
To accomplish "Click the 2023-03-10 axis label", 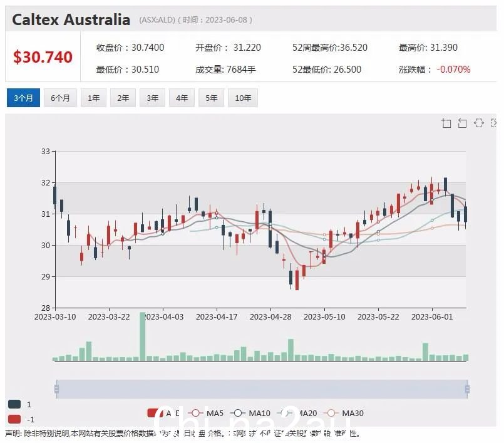I will tap(55, 317).
